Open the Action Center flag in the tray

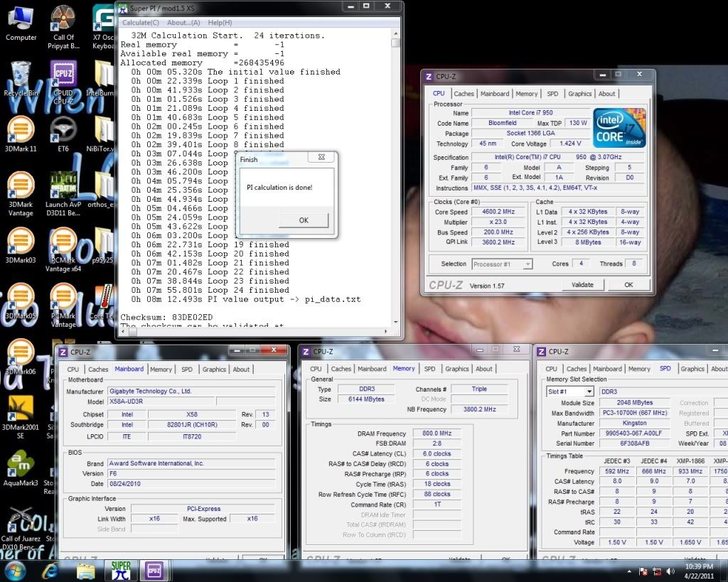(643, 571)
